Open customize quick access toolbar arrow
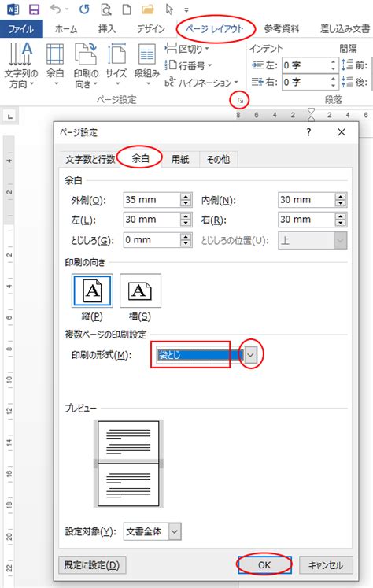This screenshot has height=588, width=373. tap(186, 10)
